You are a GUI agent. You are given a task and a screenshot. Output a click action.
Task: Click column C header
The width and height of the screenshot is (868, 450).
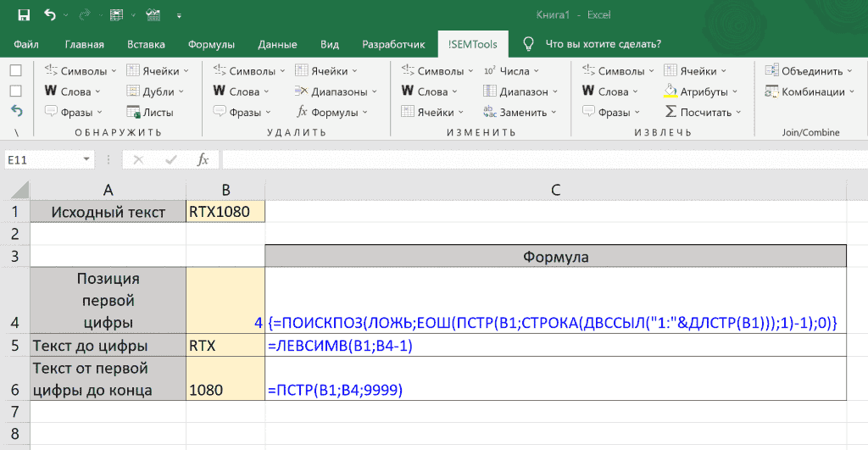pyautogui.click(x=555, y=190)
